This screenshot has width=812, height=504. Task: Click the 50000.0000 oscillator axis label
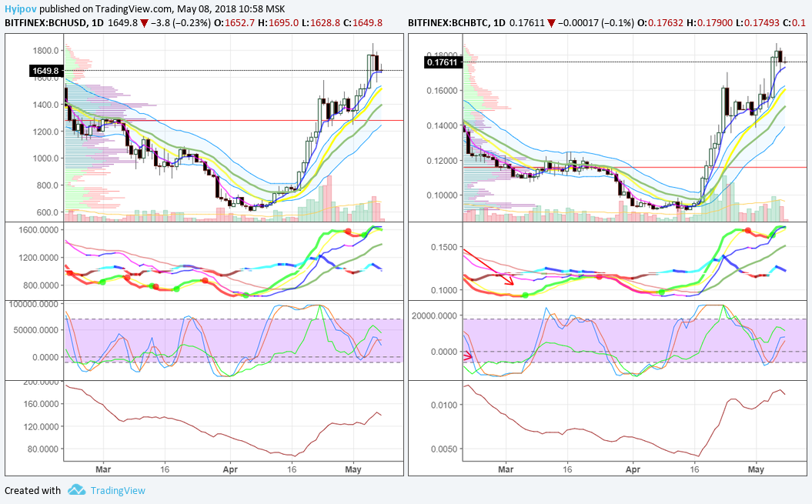[36, 330]
